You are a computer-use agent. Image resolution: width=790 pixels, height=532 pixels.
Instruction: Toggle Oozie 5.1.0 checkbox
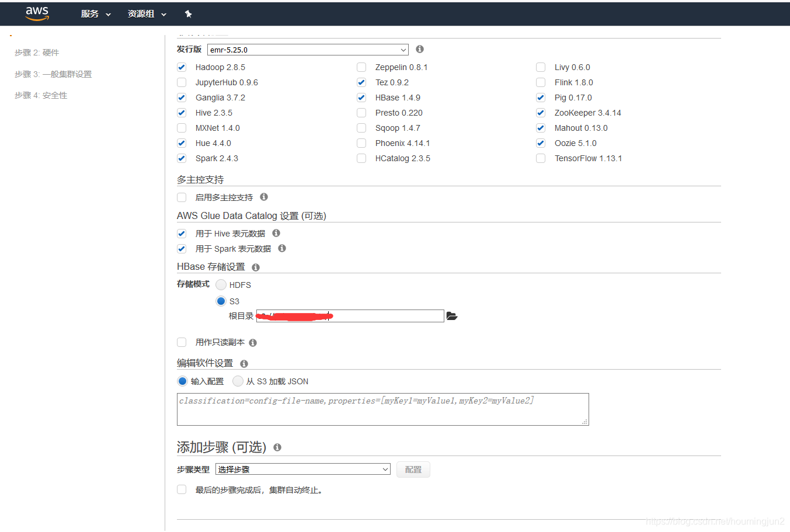[x=541, y=143]
